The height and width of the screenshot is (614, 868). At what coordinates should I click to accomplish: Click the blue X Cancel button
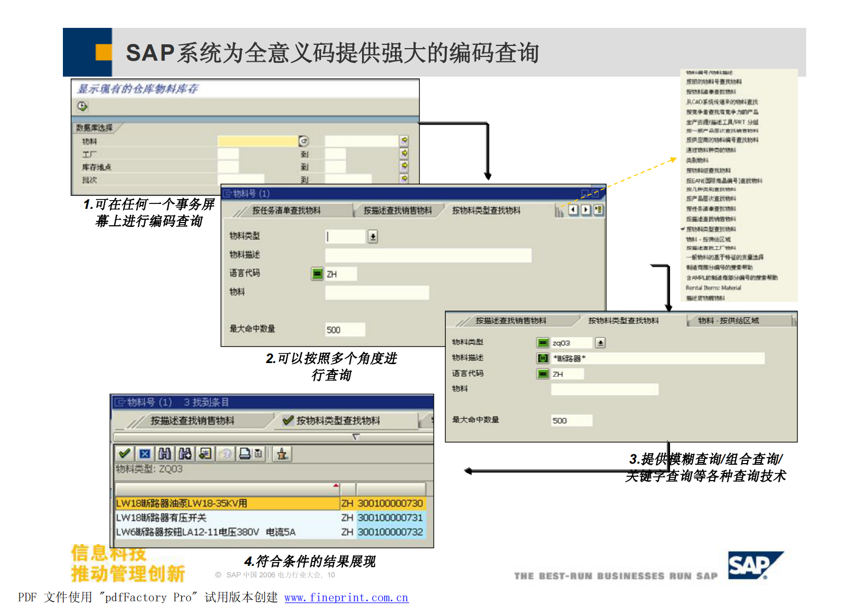(144, 453)
